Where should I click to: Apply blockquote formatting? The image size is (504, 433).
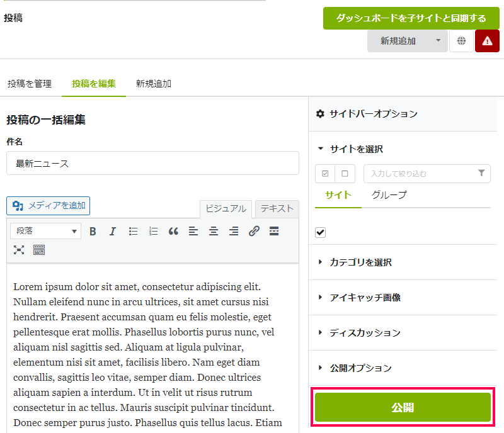(x=173, y=231)
